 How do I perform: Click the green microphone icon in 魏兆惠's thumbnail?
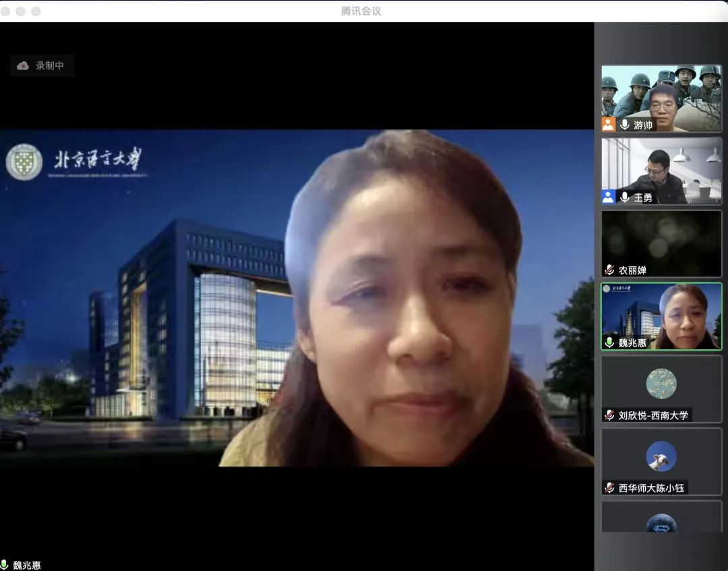point(609,342)
